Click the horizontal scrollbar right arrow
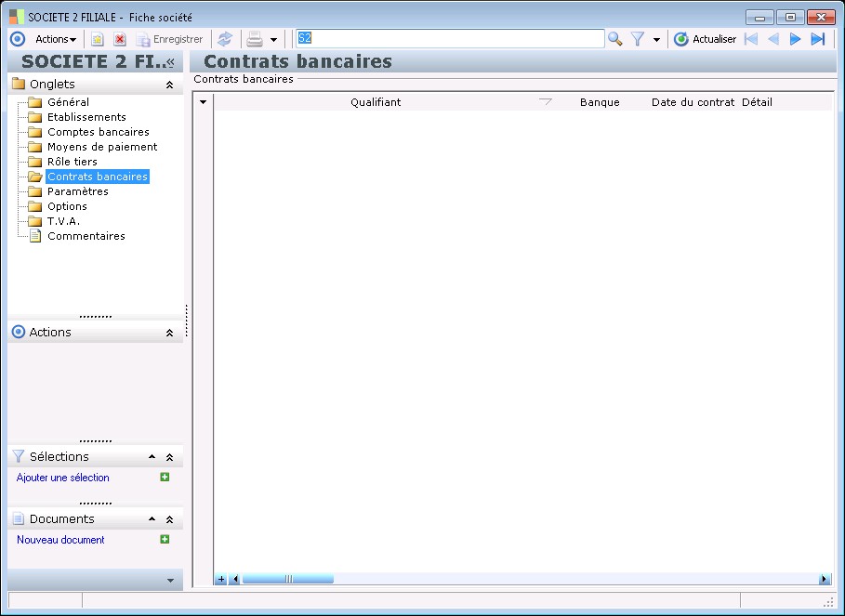The image size is (845, 616). [x=824, y=580]
